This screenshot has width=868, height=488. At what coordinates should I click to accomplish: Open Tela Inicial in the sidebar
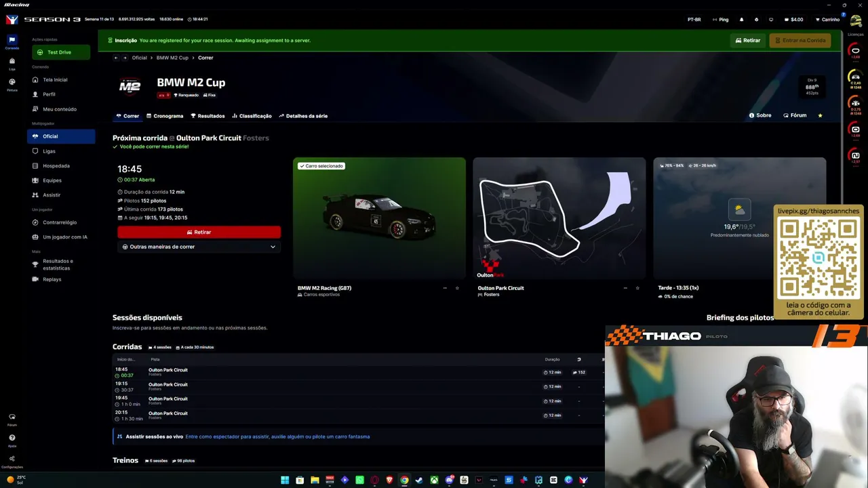[x=61, y=80]
